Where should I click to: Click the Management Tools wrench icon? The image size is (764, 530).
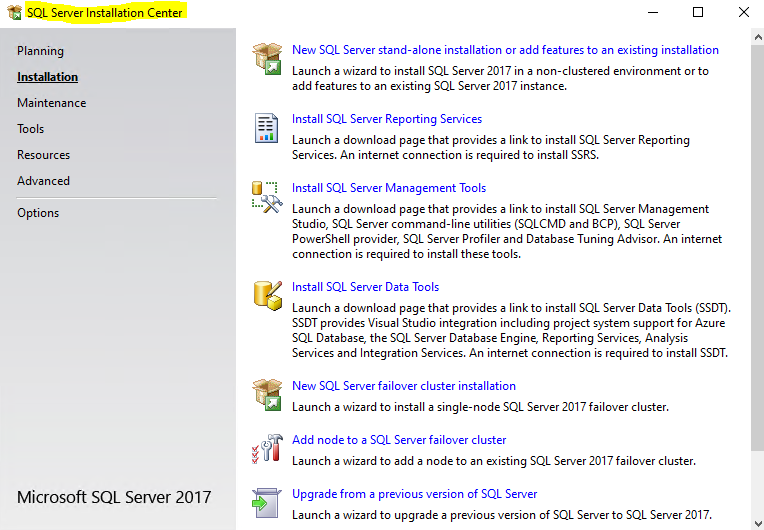267,197
